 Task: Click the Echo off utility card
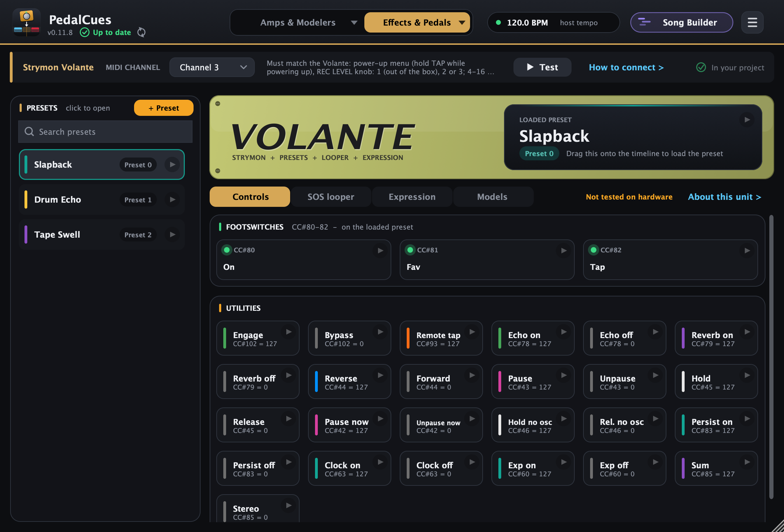[x=624, y=338]
